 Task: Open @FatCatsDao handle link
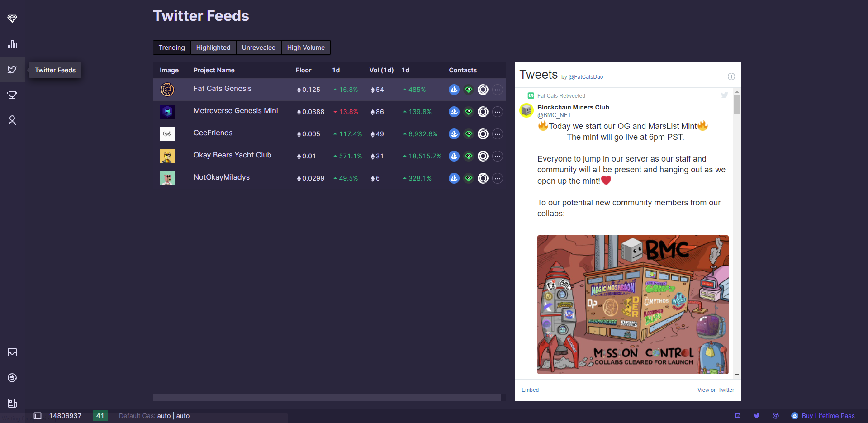click(586, 77)
